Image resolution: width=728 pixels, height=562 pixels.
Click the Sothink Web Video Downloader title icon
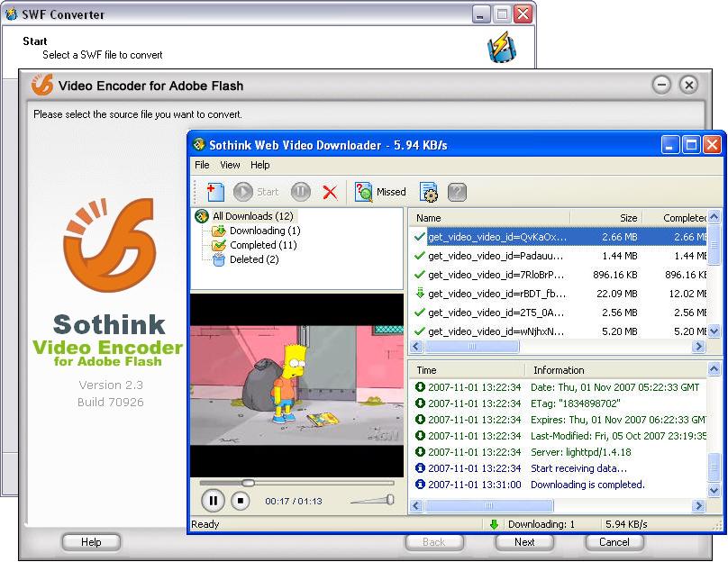pyautogui.click(x=199, y=145)
